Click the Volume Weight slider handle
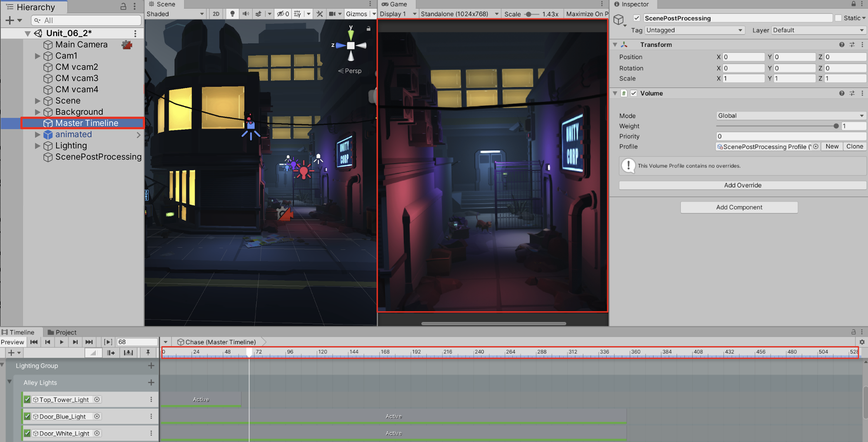 [x=836, y=126]
